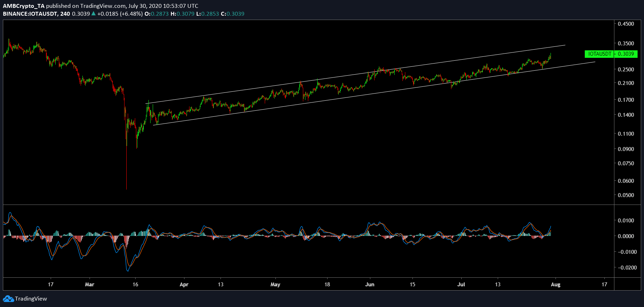Viewport: 644px width, 307px height.
Task: Click the 0.1100 price axis label
Action: [626, 134]
